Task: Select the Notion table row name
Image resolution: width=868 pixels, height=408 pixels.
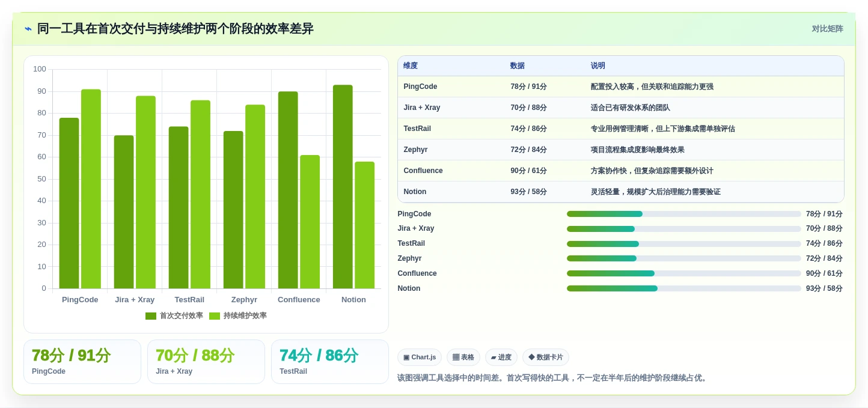Action: click(415, 192)
